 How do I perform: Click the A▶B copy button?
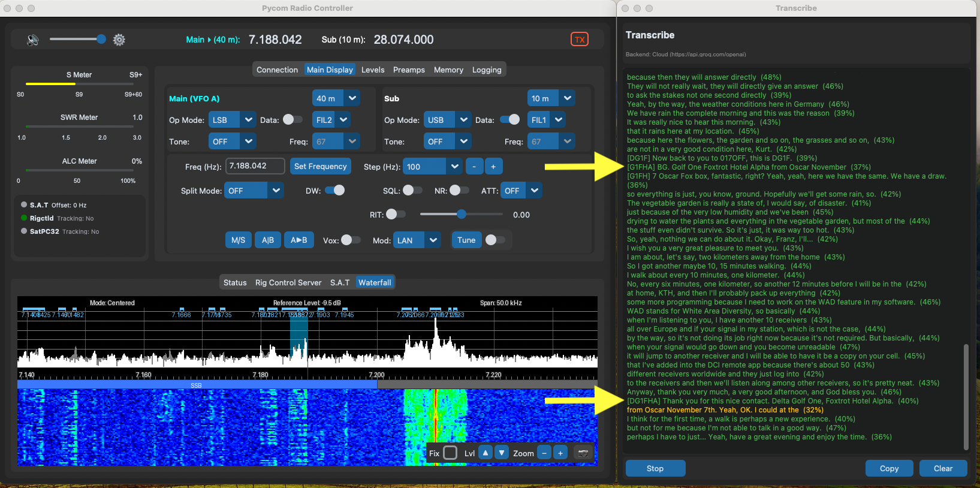click(298, 240)
